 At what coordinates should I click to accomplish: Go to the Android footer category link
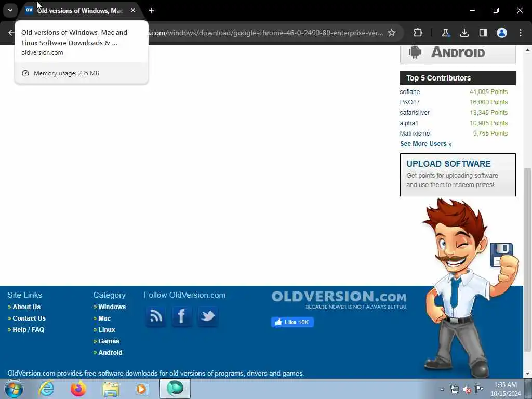pos(110,353)
